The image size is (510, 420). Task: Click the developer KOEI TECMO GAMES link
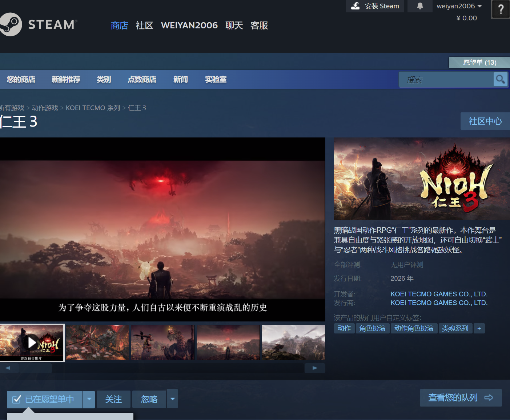pos(439,294)
